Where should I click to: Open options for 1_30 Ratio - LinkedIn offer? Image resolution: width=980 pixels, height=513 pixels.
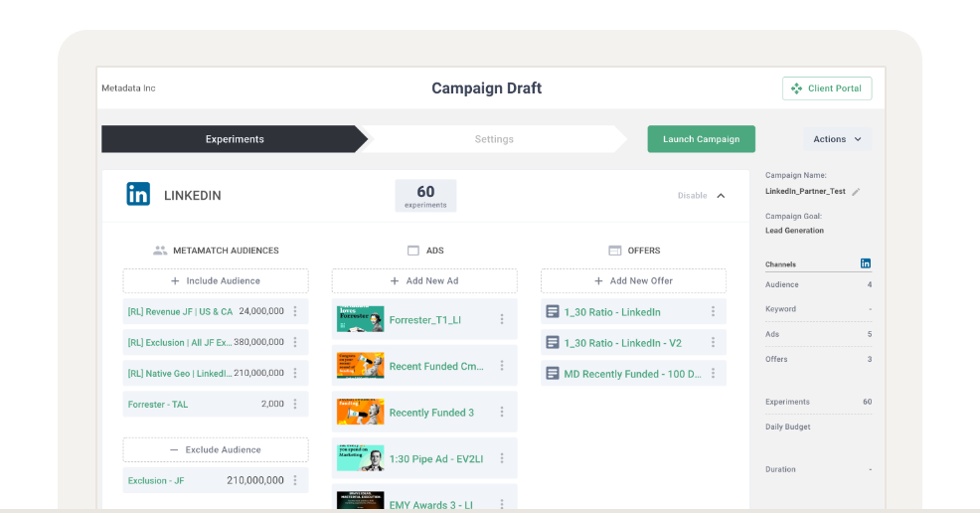tap(713, 311)
